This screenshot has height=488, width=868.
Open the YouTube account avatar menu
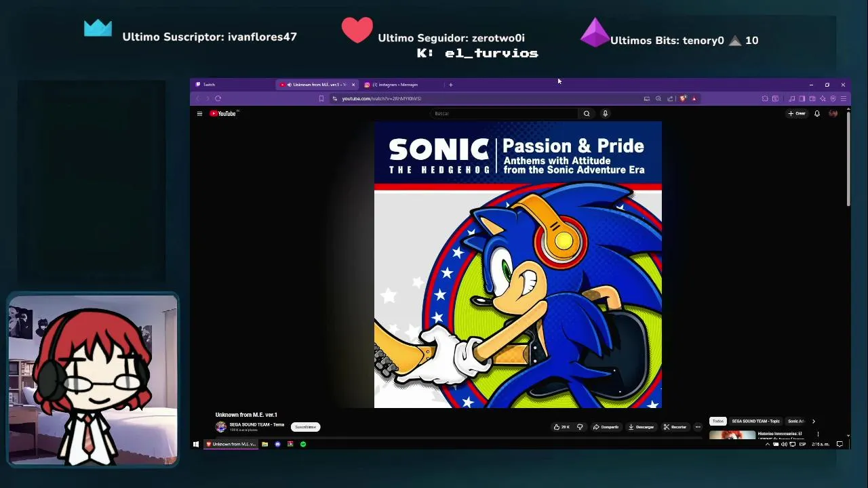point(833,114)
